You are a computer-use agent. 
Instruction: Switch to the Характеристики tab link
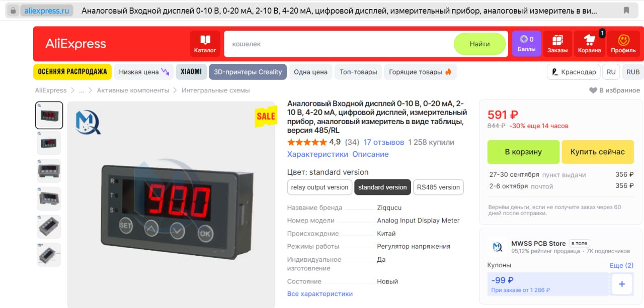point(317,154)
